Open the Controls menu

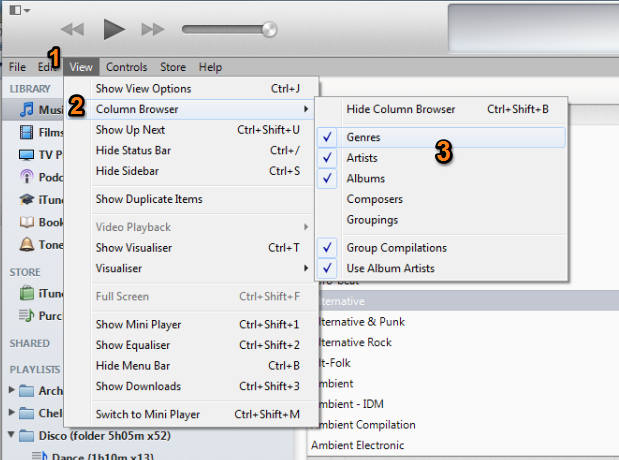[x=126, y=67]
